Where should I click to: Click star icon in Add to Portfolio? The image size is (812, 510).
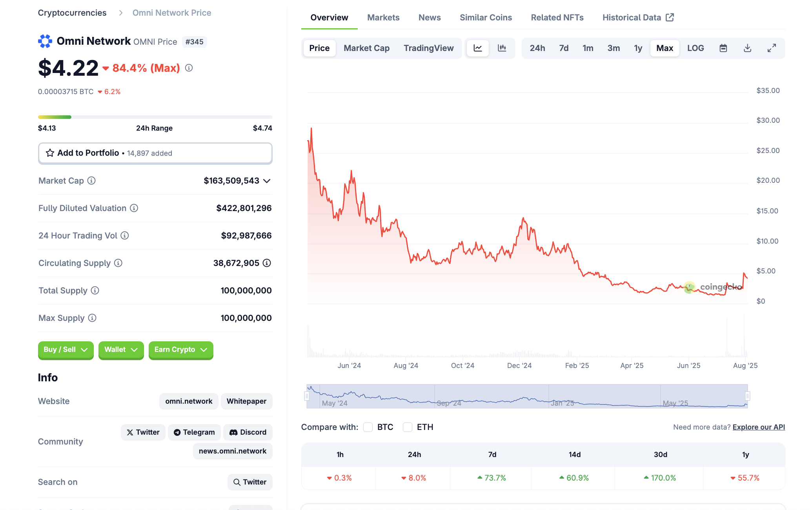tap(50, 153)
